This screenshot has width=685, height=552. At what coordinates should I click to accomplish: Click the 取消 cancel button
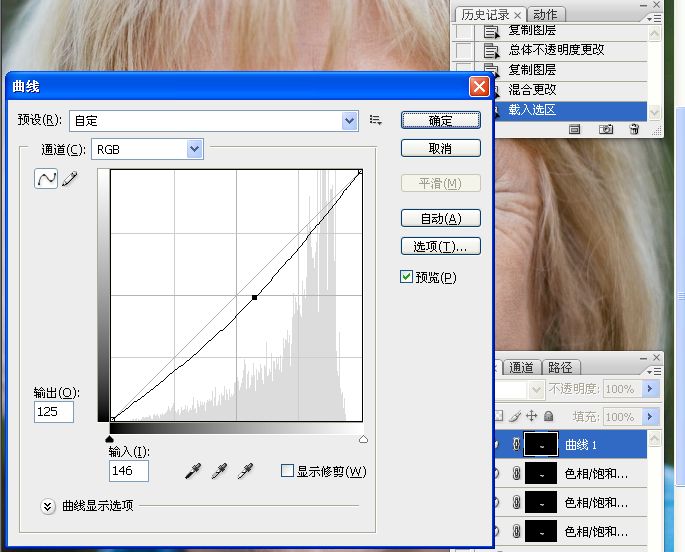coord(441,148)
